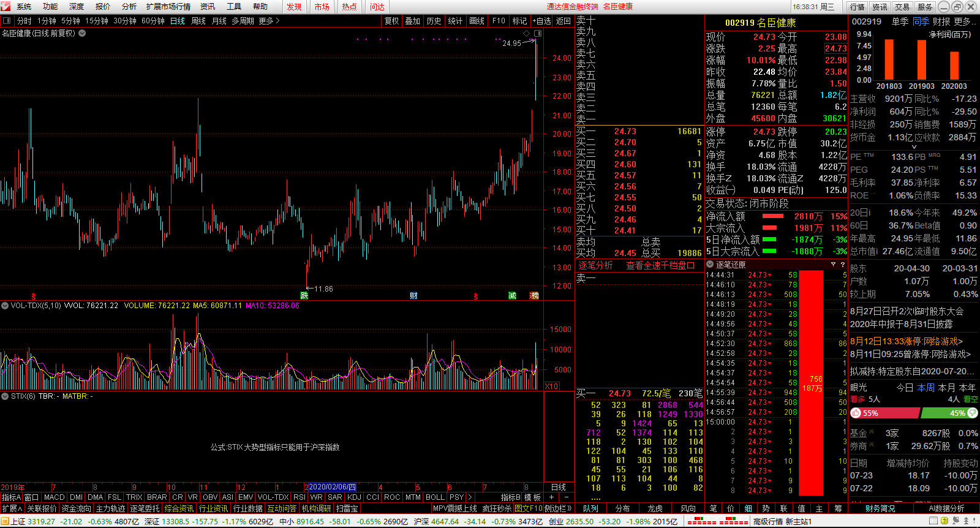Toggle the 侧边栏 sidebar display
980x528 pixels.
tap(558, 508)
